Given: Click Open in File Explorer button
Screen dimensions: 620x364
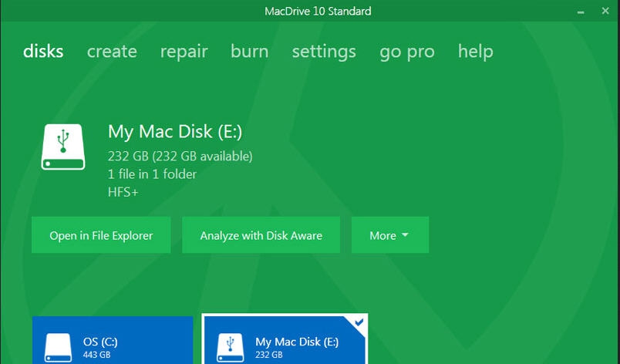Looking at the screenshot, I should point(101,234).
